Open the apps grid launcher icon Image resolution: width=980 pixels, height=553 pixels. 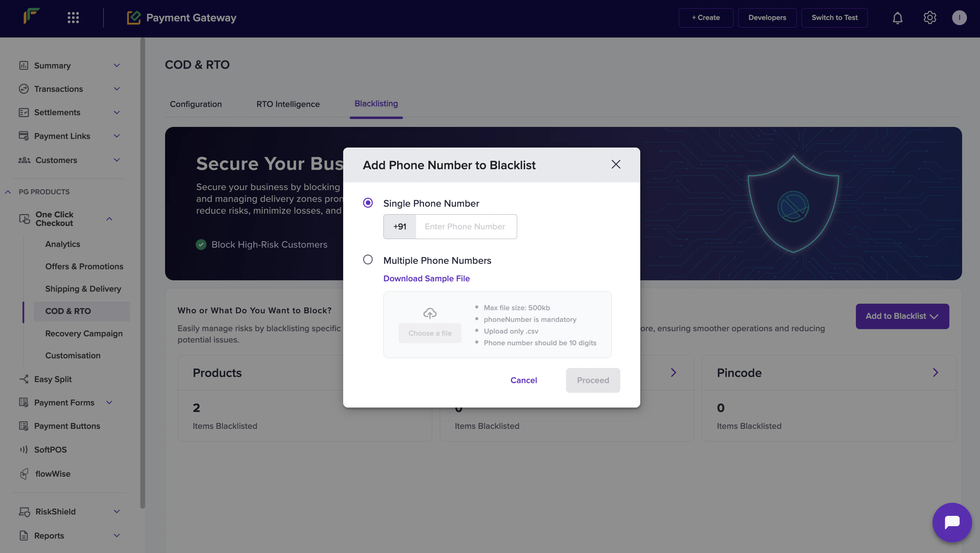pos(73,18)
